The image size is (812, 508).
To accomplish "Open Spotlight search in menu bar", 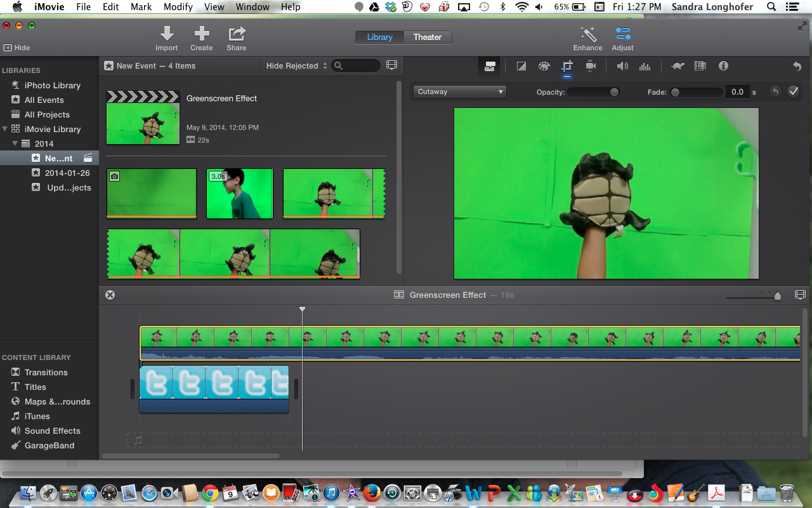I will [771, 7].
